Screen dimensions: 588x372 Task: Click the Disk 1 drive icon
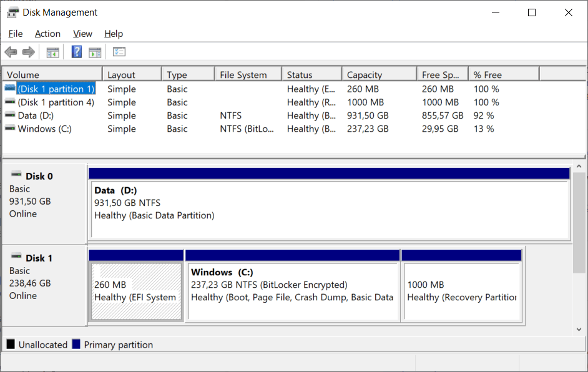click(16, 256)
